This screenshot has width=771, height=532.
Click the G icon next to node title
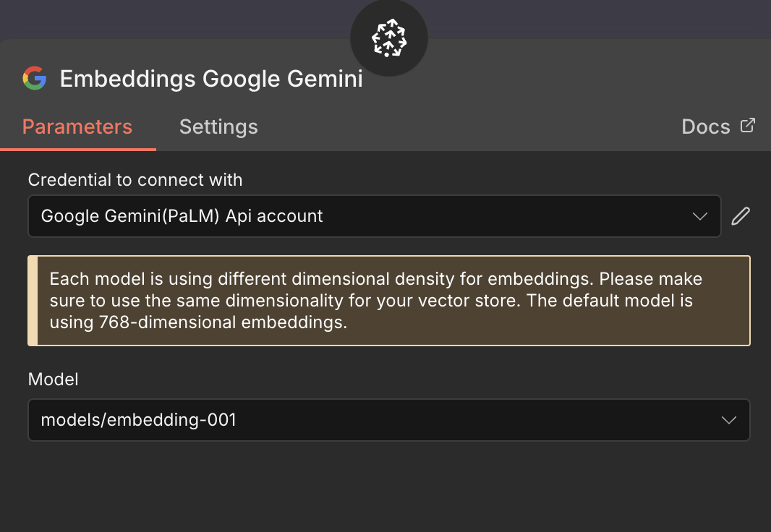[33, 79]
